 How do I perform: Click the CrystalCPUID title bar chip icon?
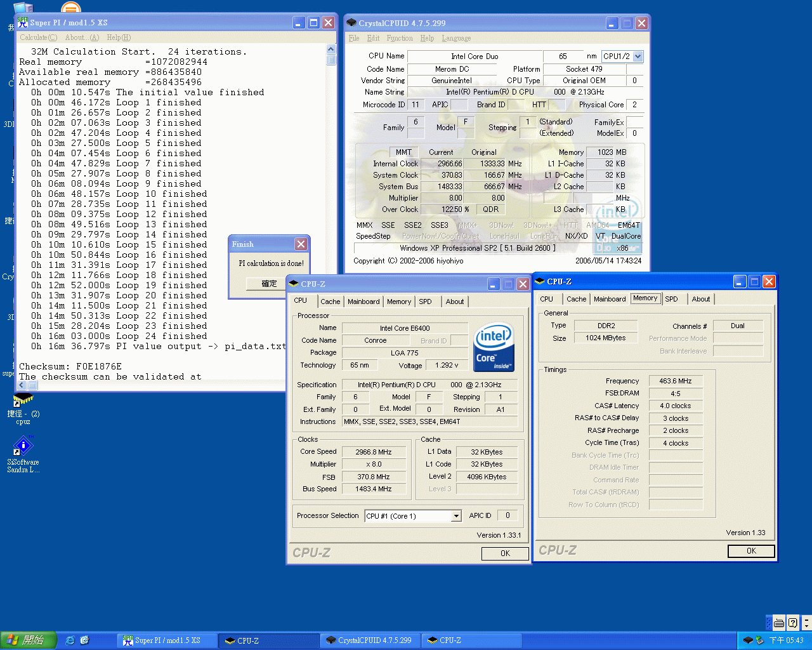pyautogui.click(x=351, y=23)
